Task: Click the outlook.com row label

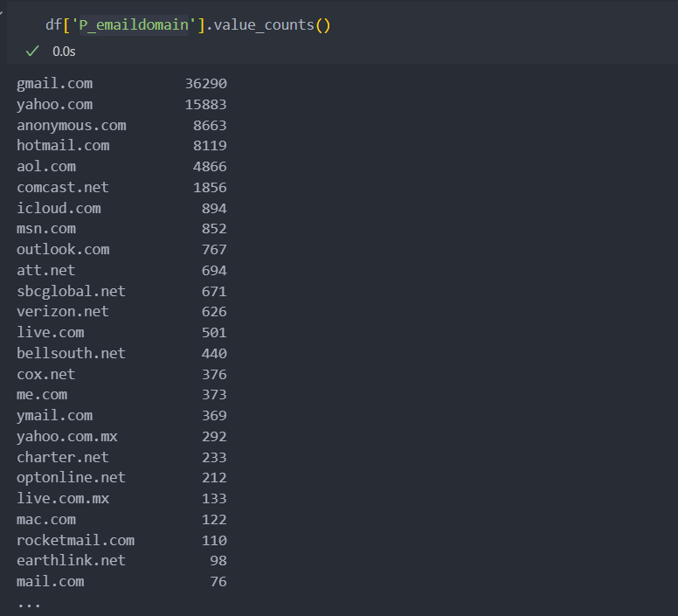Action: click(63, 249)
